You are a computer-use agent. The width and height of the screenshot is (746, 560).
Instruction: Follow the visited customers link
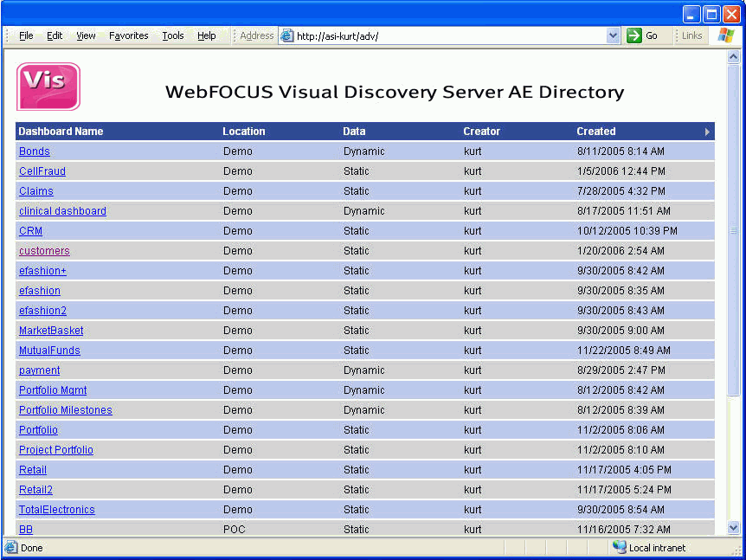44,251
